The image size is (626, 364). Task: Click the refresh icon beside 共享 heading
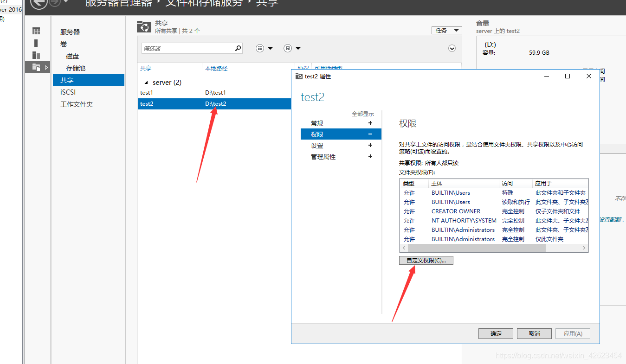[144, 26]
